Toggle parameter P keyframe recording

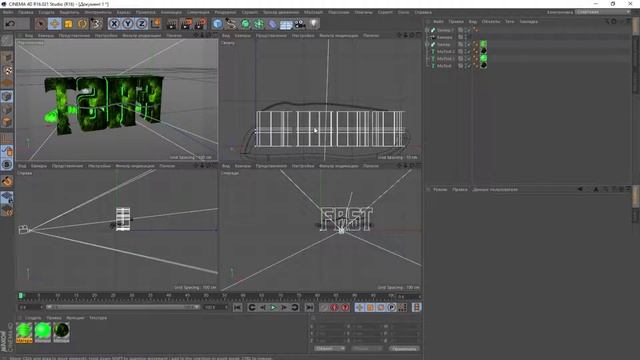click(391, 307)
